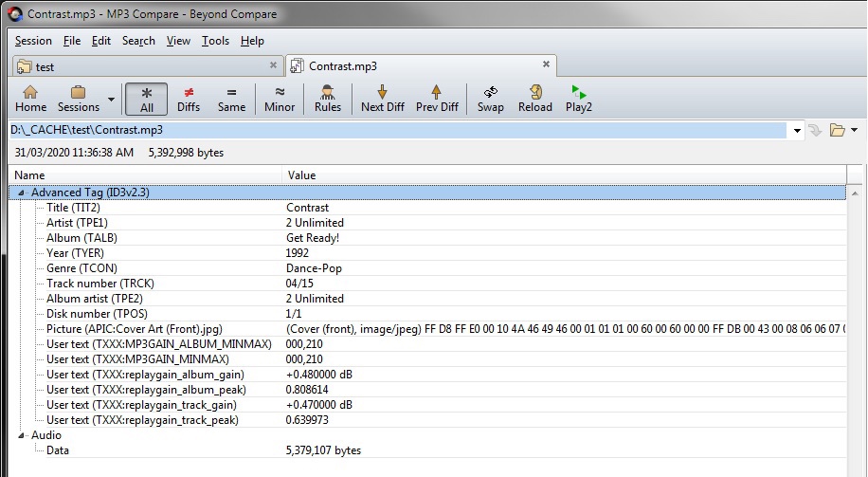Select the Picture (APIC:Cover Art) row
This screenshot has width=868, height=477.
(427, 329)
